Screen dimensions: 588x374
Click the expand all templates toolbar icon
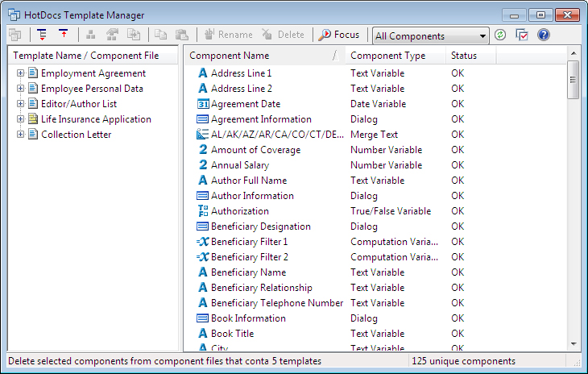[x=42, y=35]
